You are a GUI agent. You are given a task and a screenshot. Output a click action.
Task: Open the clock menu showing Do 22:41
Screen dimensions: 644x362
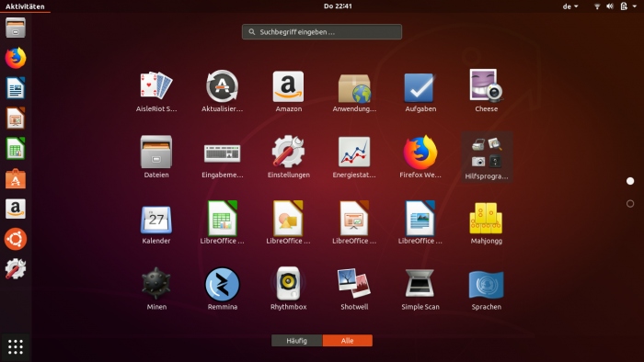coord(338,6)
